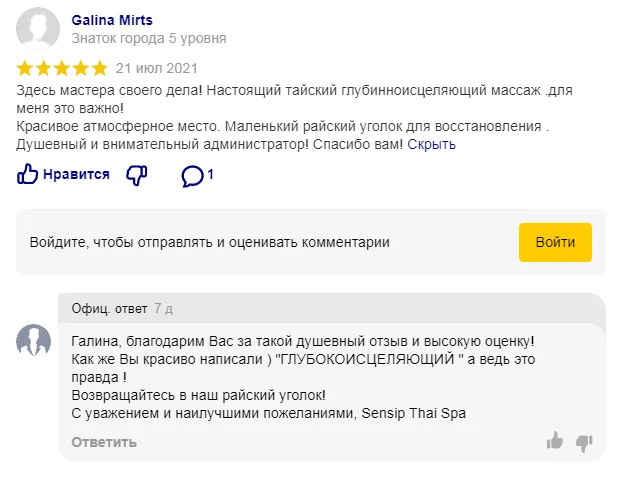Screen dimensions: 628x489
Task: Upvote the official reply with thumbs-up
Action: [555, 441]
